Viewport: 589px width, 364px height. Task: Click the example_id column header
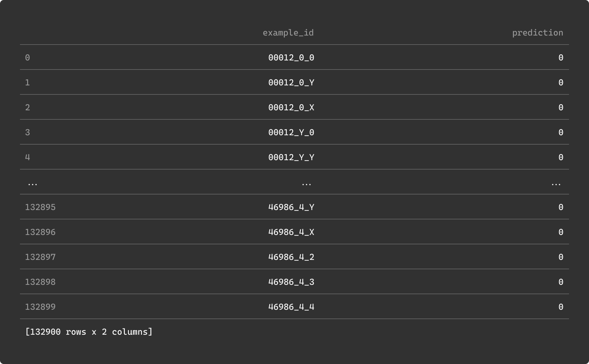pyautogui.click(x=288, y=33)
